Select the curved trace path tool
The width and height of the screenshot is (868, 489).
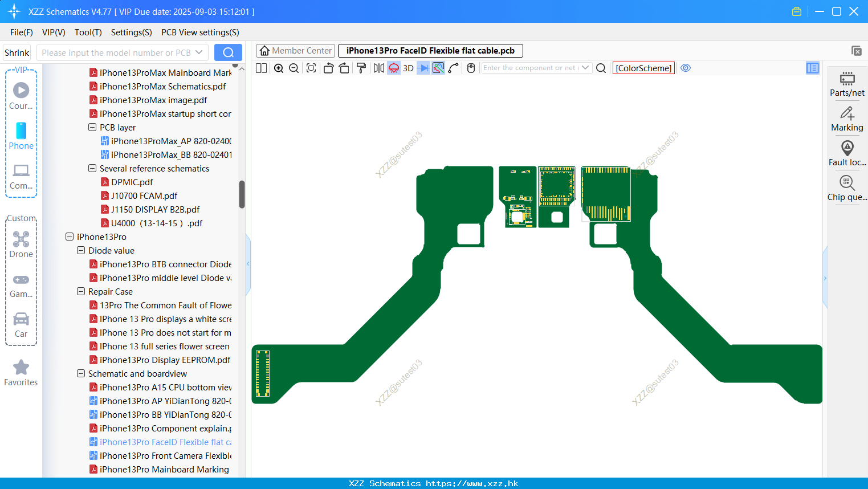(x=454, y=68)
